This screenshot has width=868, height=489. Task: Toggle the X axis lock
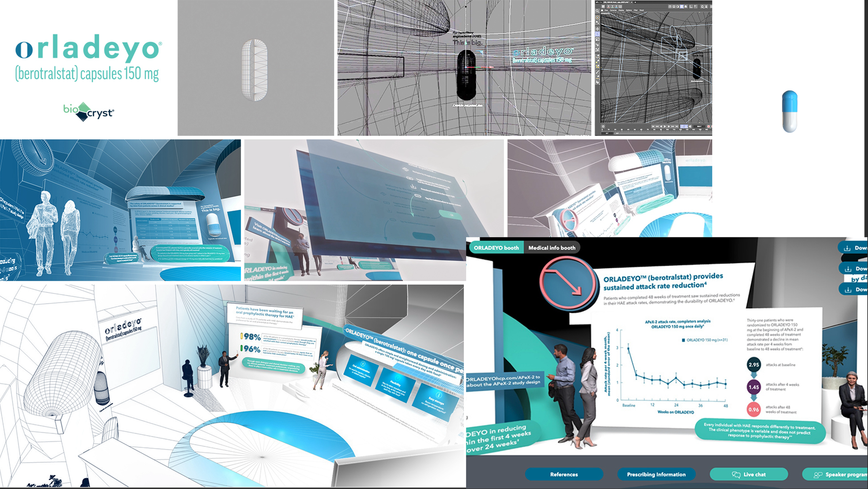[608, 6]
